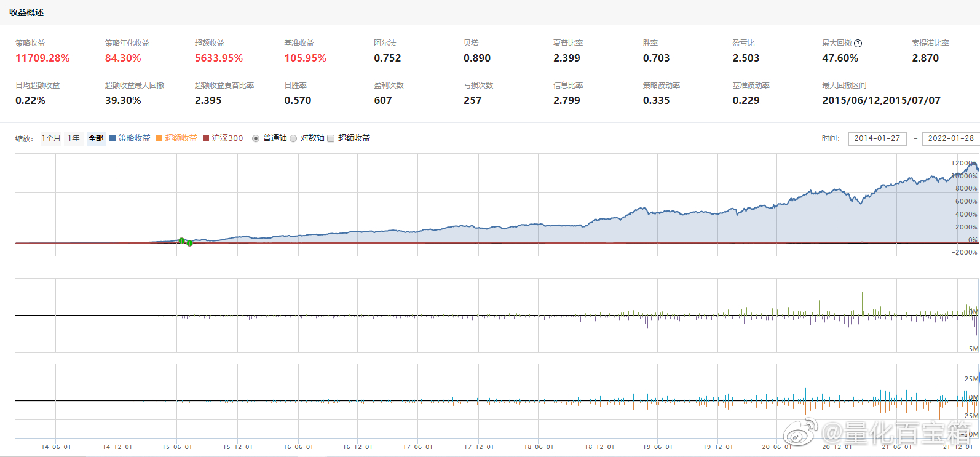Click the 夏普比率 value 2.399

coord(567,58)
